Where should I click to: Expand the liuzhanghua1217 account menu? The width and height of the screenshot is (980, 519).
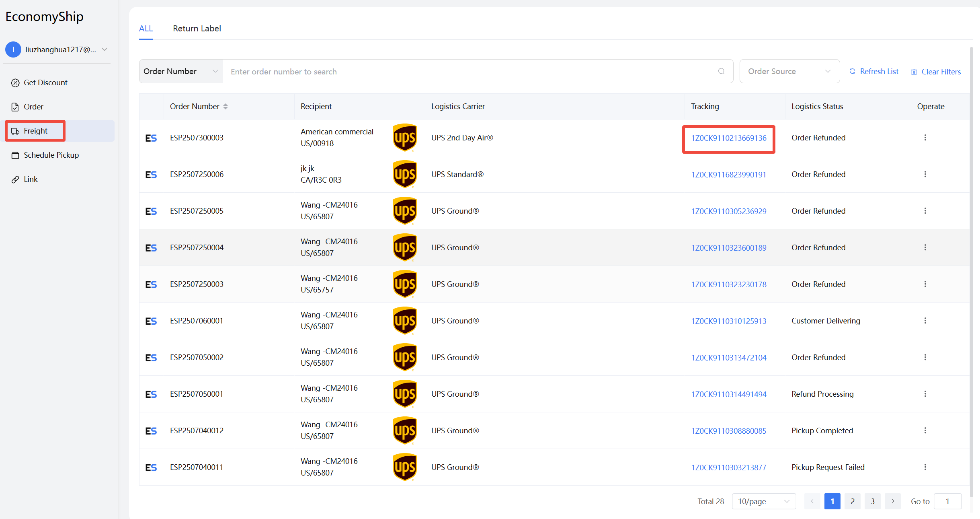pos(105,49)
